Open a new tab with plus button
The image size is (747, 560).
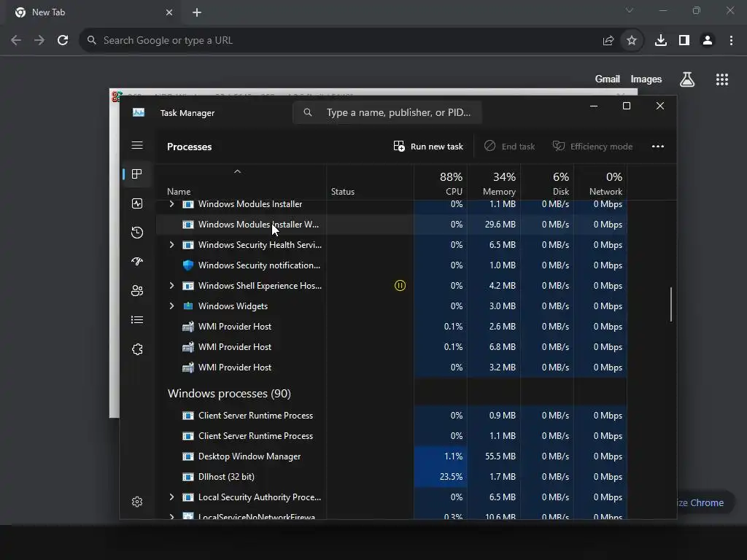pyautogui.click(x=197, y=12)
